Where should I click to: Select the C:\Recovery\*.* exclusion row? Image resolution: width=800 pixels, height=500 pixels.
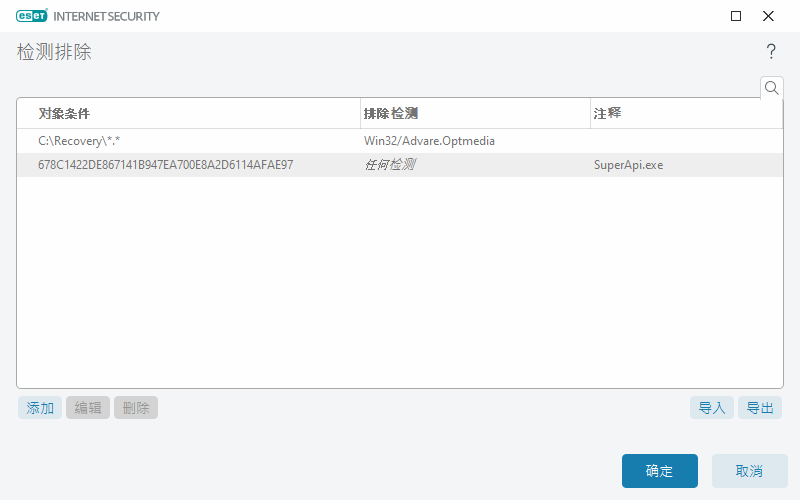click(399, 141)
